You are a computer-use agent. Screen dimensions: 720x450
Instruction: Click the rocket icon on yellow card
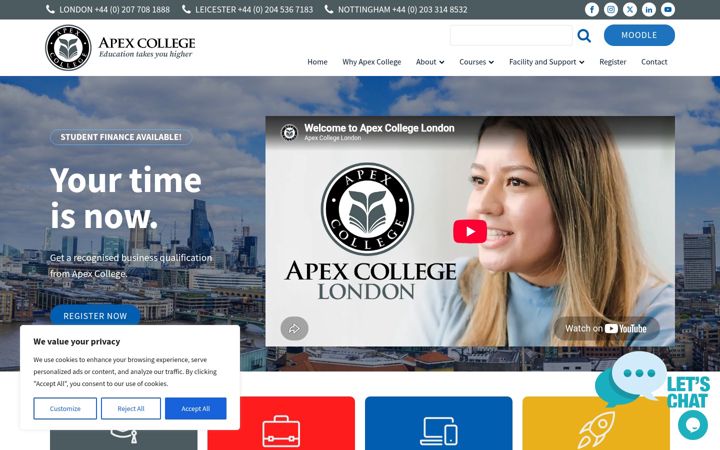[x=596, y=430]
